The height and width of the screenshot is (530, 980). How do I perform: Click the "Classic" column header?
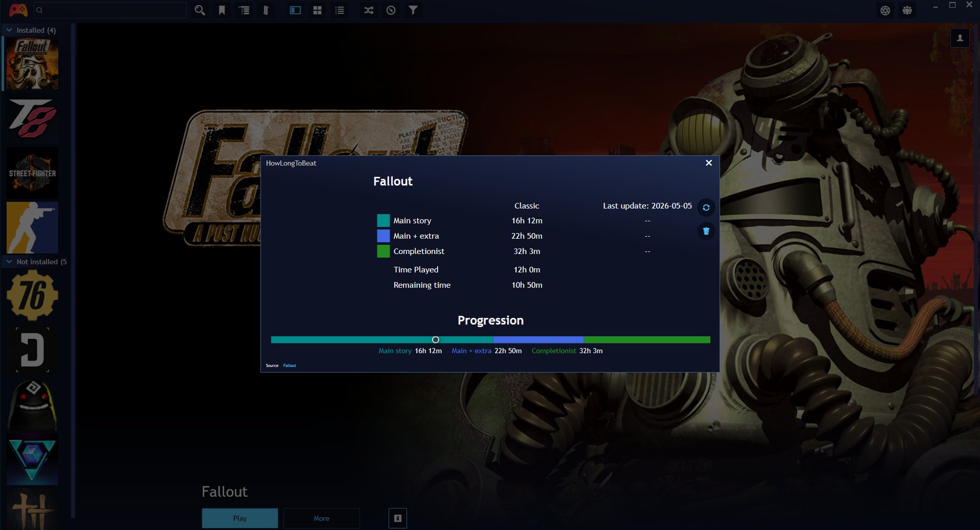pyautogui.click(x=527, y=206)
